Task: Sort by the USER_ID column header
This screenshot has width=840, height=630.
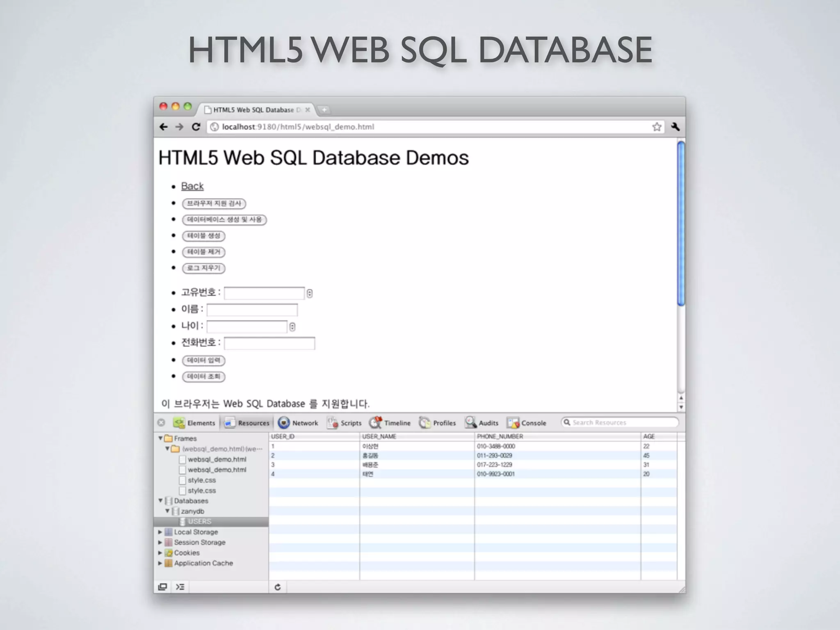Action: click(x=314, y=436)
